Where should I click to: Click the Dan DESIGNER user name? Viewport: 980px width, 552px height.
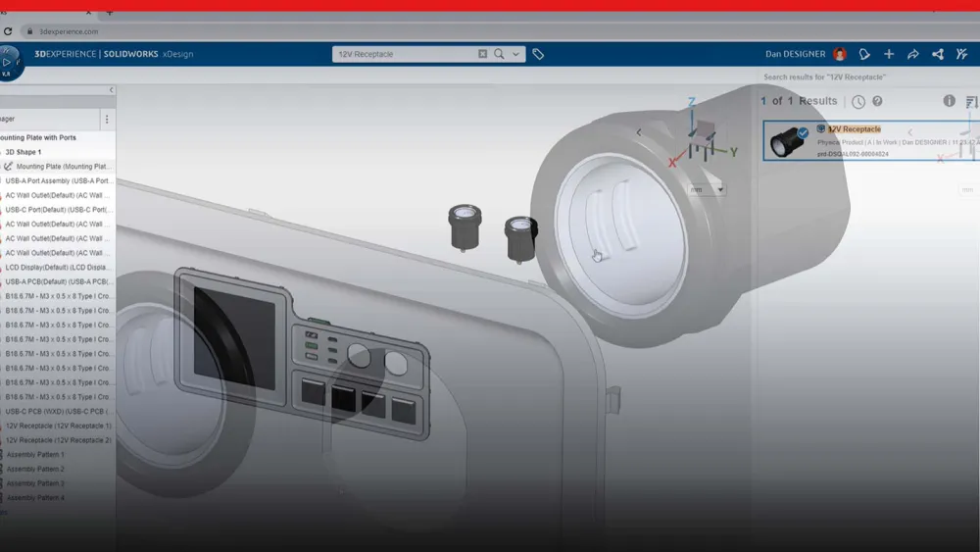pos(795,54)
